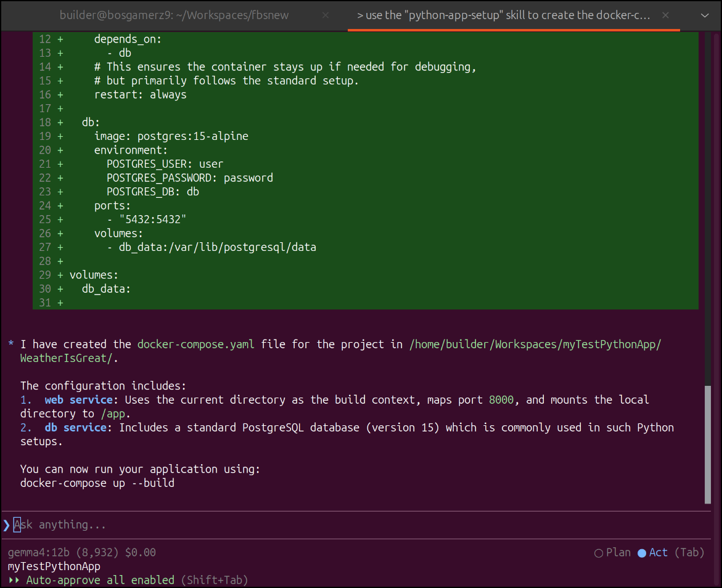Image resolution: width=722 pixels, height=588 pixels.
Task: Click the terminal vertical scrollbar thumb
Action: [708, 445]
